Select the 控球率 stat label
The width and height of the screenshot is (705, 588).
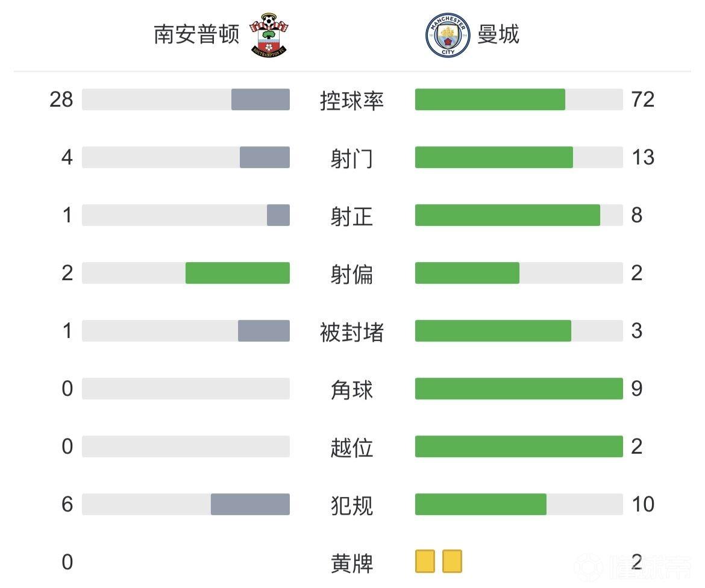[x=352, y=100]
